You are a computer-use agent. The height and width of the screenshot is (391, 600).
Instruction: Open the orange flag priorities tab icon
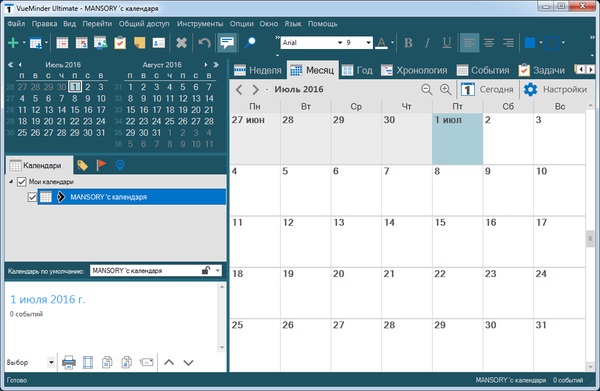point(101,165)
